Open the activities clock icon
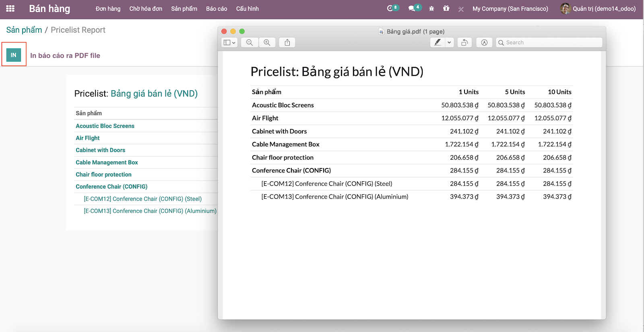Image resolution: width=644 pixels, height=332 pixels. (x=390, y=8)
